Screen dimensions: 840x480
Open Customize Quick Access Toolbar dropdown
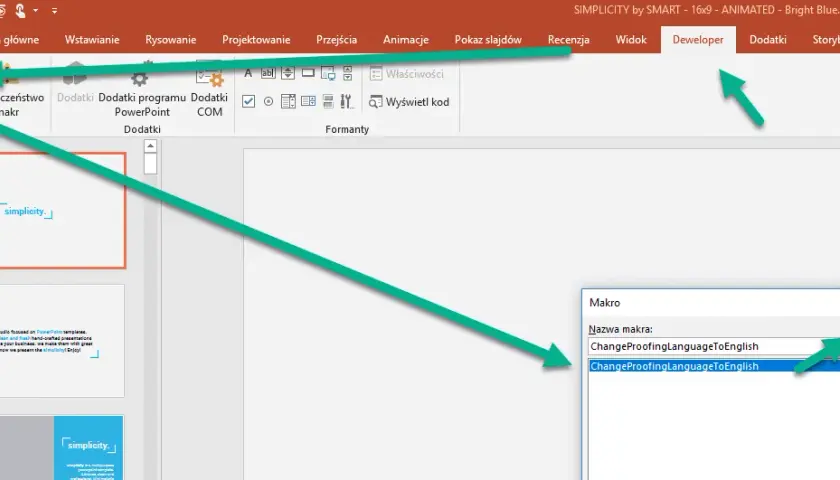[54, 10]
